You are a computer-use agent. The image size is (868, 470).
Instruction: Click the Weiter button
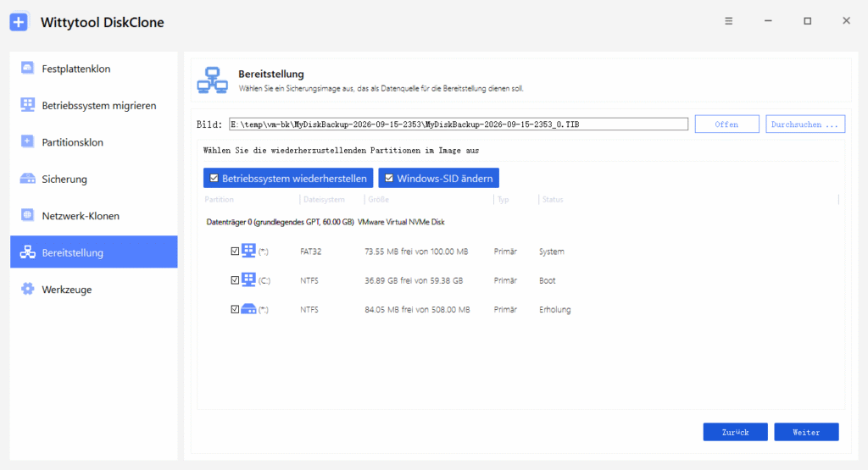point(806,432)
